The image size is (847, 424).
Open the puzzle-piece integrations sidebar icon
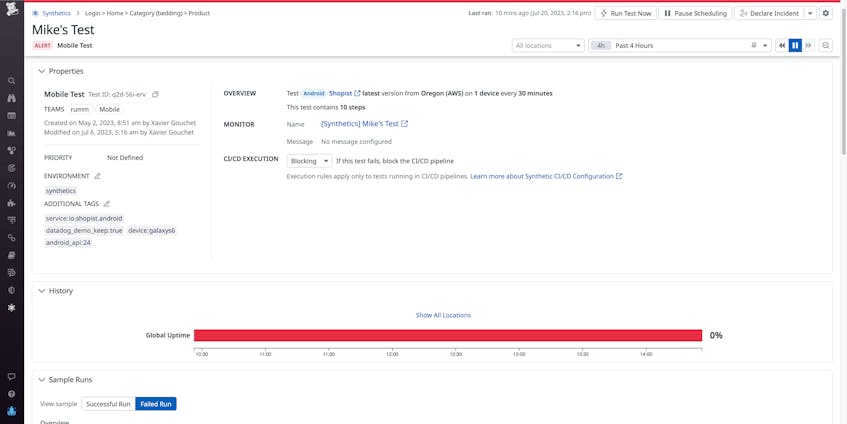tap(11, 203)
